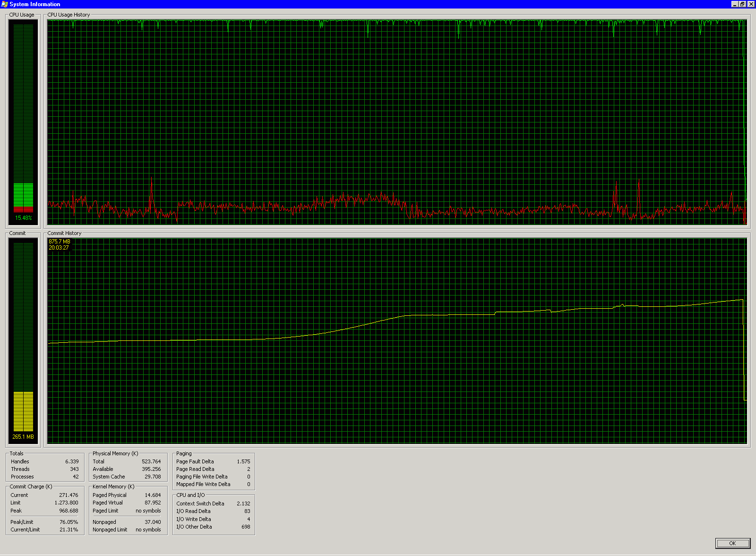The image size is (756, 556).
Task: Click Page Fault Delta value 1.575
Action: [x=243, y=461]
